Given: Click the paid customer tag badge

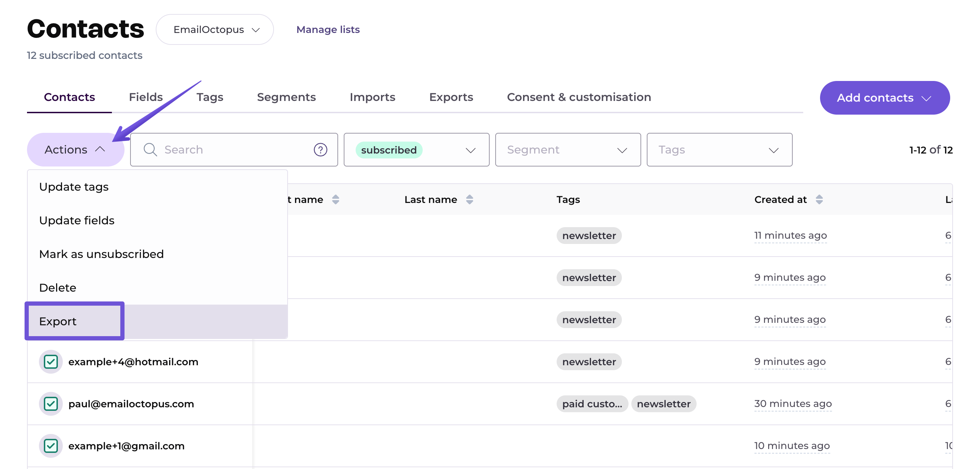Looking at the screenshot, I should click(x=592, y=404).
